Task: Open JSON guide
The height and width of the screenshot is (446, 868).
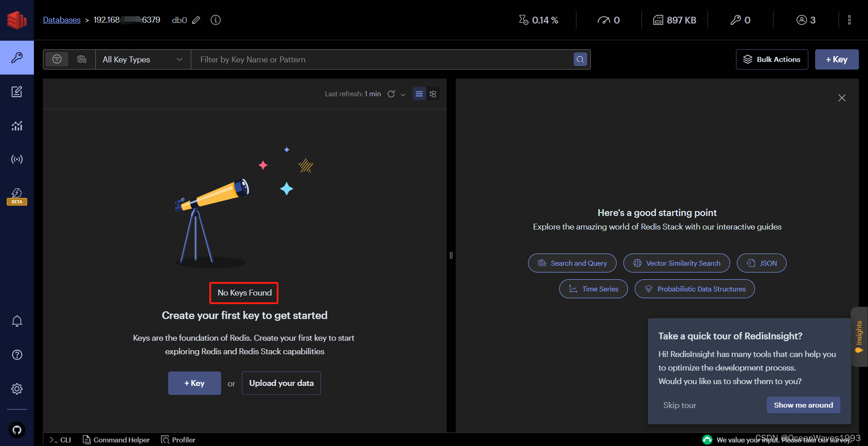Action: [x=761, y=263]
